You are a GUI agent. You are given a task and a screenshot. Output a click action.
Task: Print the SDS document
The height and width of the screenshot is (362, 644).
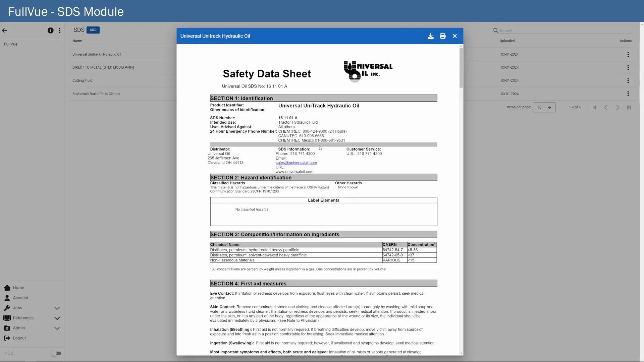(443, 36)
